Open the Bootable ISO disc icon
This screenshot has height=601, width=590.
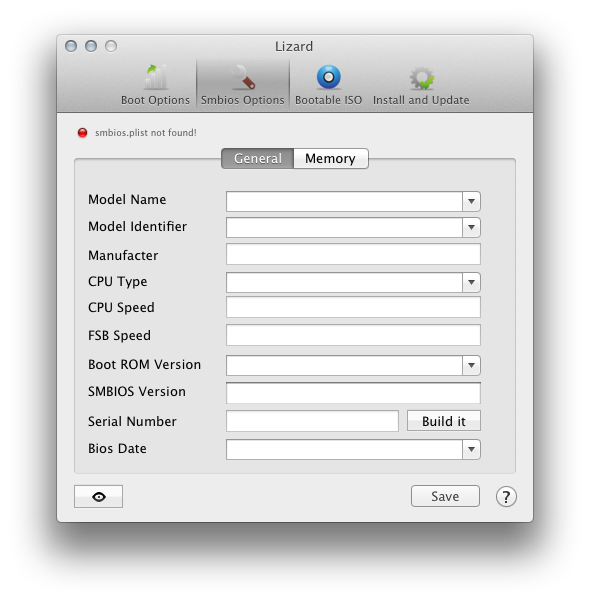[x=329, y=77]
